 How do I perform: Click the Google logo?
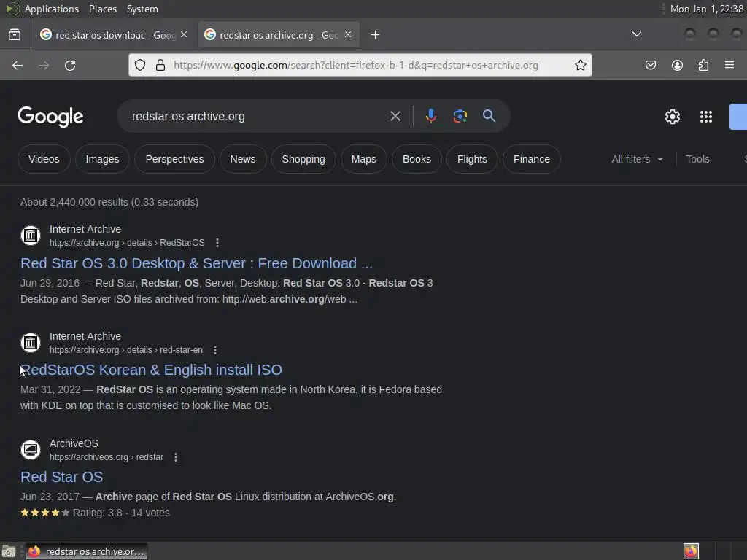click(x=50, y=117)
